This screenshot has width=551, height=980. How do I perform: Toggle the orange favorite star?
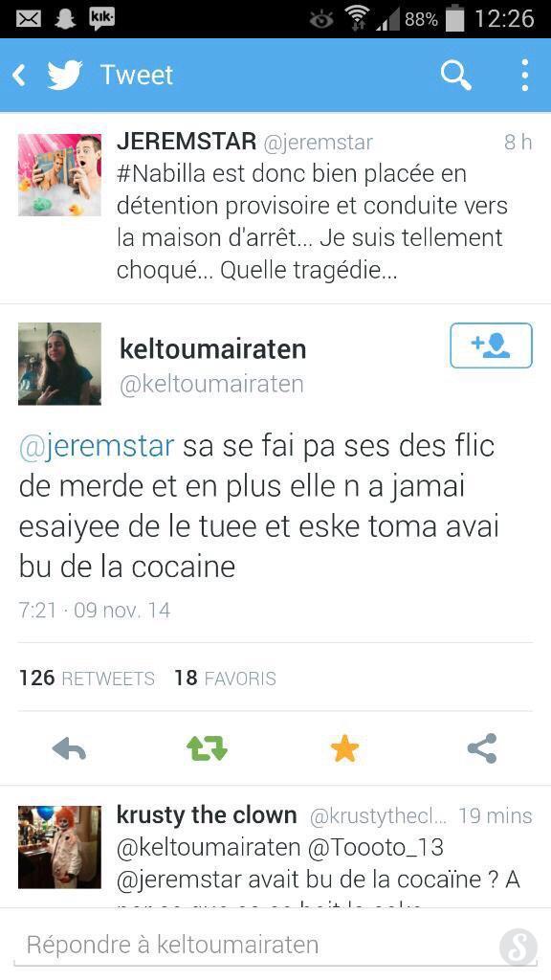tap(344, 748)
